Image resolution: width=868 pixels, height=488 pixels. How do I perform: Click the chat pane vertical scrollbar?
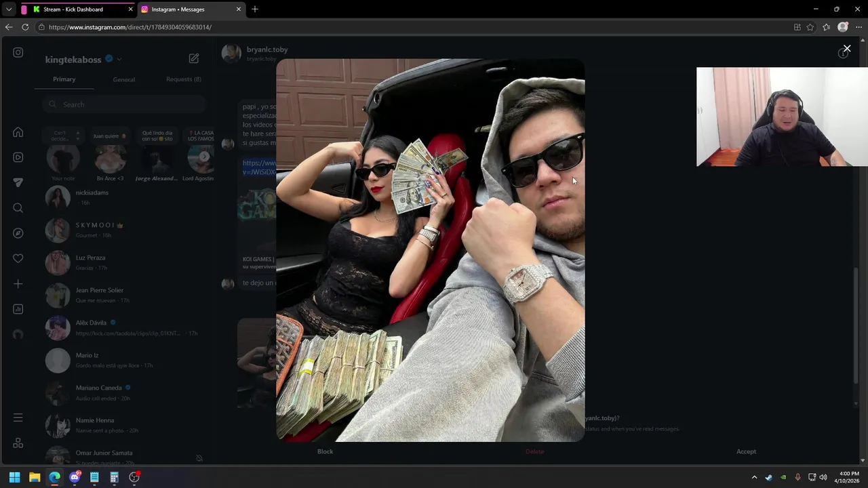pyautogui.click(x=856, y=325)
